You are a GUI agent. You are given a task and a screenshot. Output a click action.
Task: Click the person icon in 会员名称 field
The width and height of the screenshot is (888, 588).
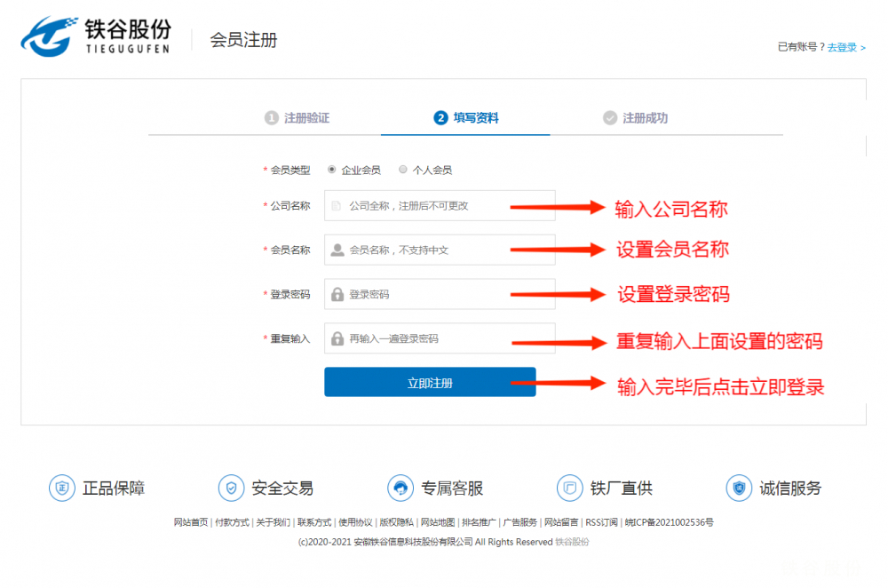point(337,250)
